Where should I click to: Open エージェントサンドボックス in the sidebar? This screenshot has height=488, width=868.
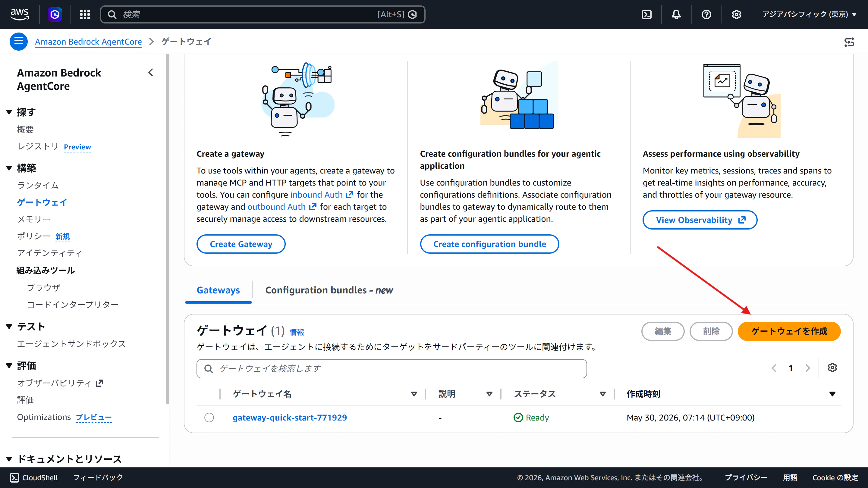(x=71, y=344)
